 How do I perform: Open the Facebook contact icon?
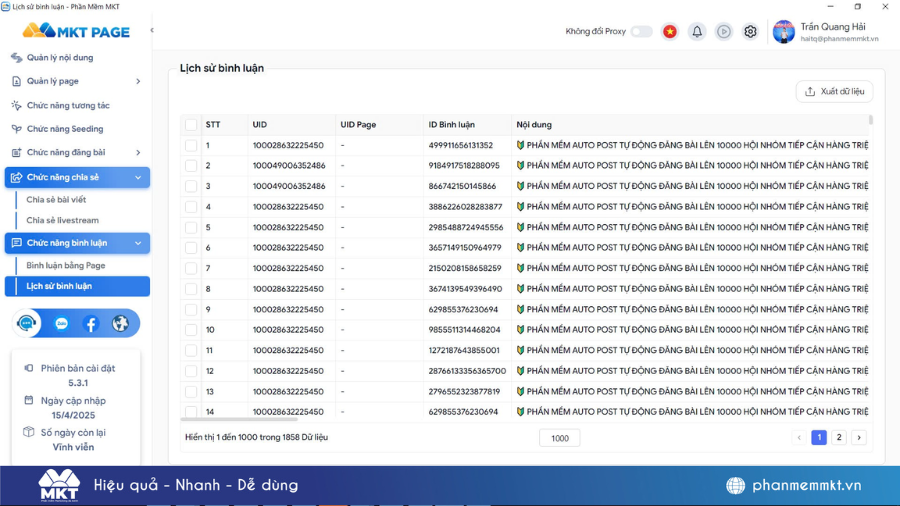click(x=91, y=324)
